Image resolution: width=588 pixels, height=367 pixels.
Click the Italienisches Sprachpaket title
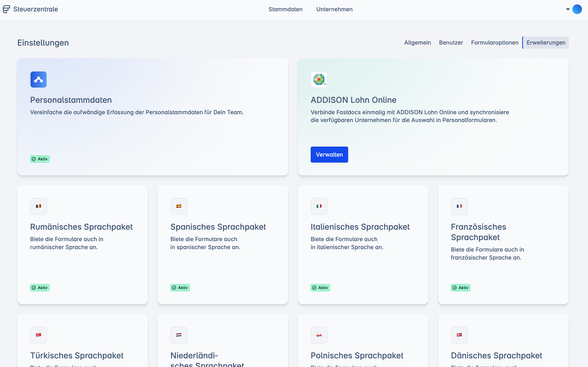pyautogui.click(x=360, y=227)
